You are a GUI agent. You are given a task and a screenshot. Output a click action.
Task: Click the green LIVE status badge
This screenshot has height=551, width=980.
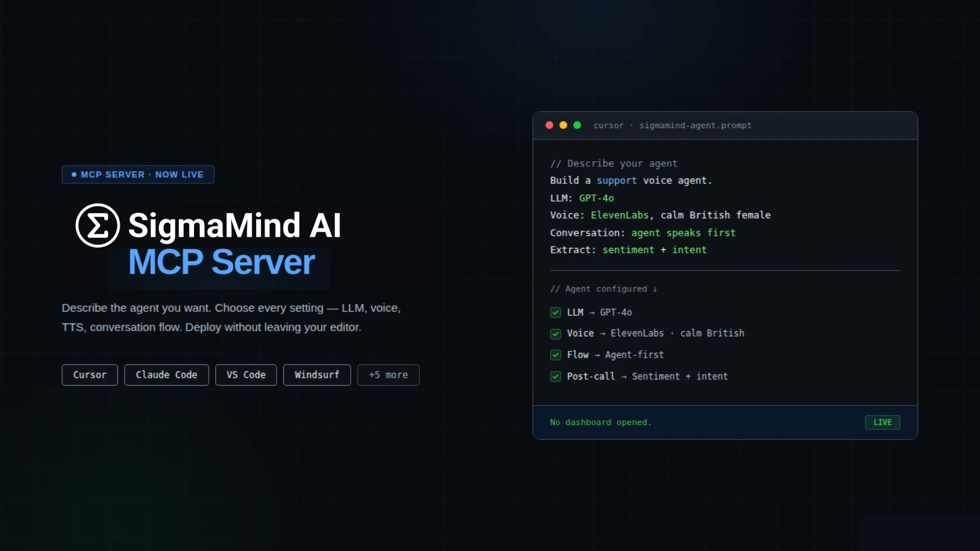(882, 422)
